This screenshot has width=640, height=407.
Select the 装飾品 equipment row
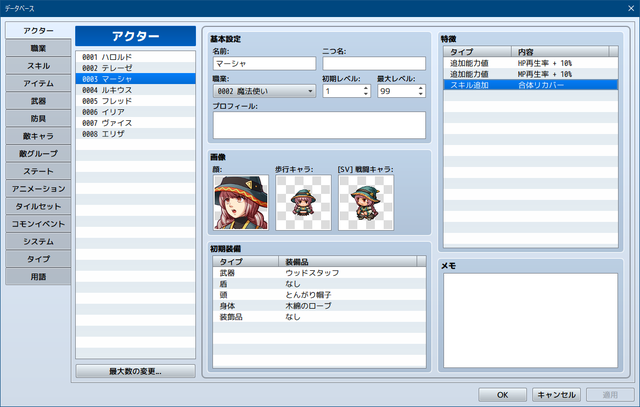click(319, 317)
